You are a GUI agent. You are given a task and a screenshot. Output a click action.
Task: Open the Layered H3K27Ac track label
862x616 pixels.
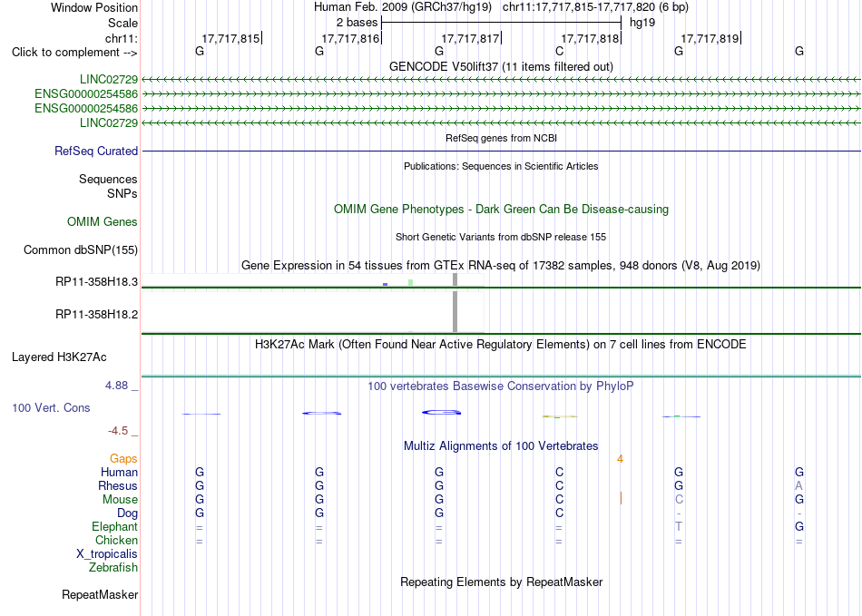pos(59,357)
